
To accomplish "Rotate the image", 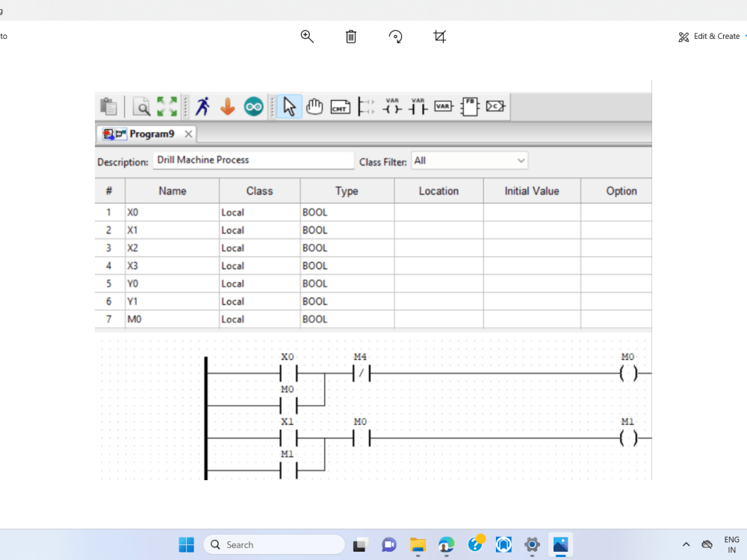I will pos(395,36).
